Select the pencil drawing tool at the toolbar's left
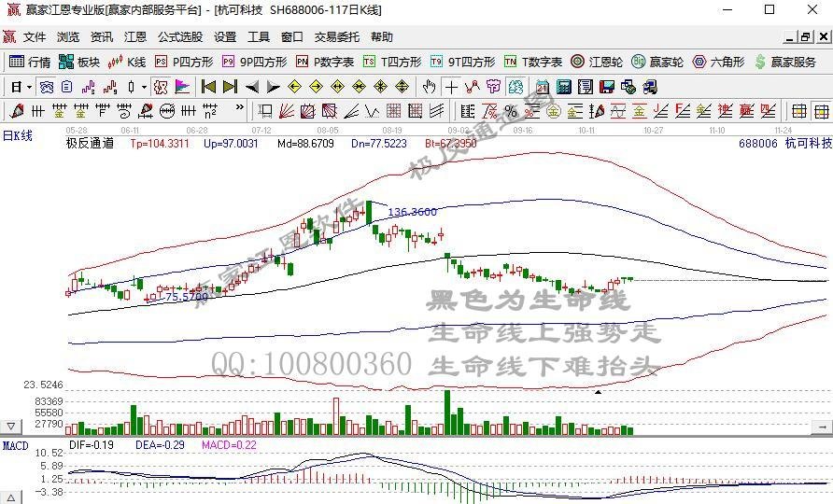The width and height of the screenshot is (833, 504). point(17,111)
